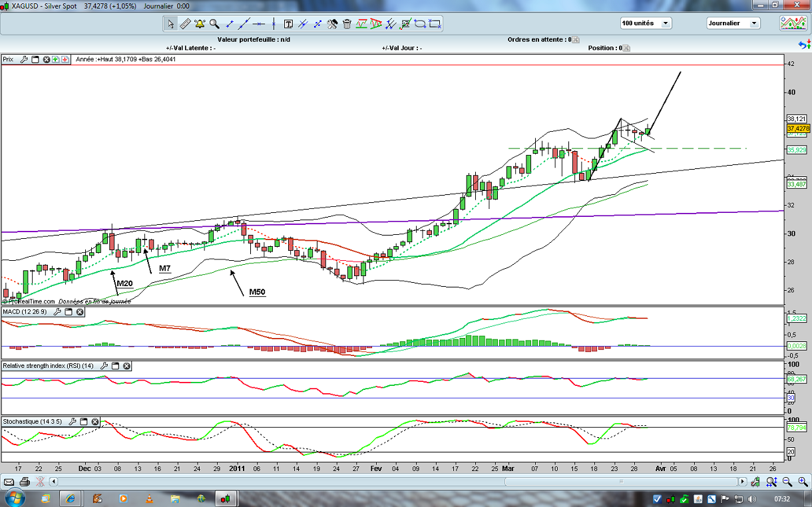Open MACD indicator wrench settings

[x=57, y=311]
